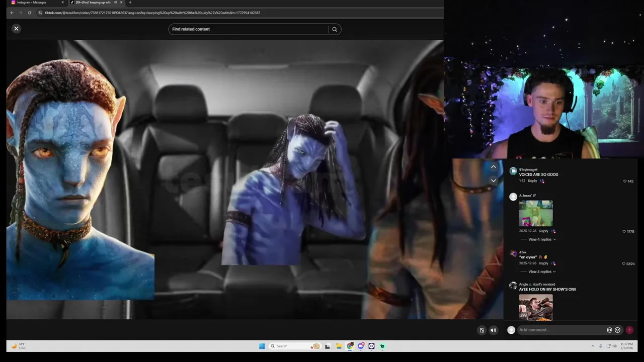Expand View 4 replies
Viewport: 644px width, 362px height.
tap(542, 239)
